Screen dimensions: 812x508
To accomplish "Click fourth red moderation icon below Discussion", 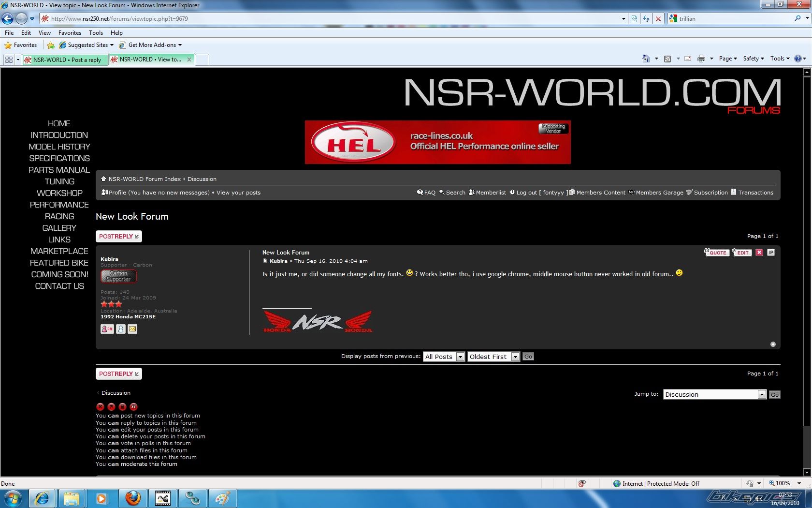I will coord(133,407).
